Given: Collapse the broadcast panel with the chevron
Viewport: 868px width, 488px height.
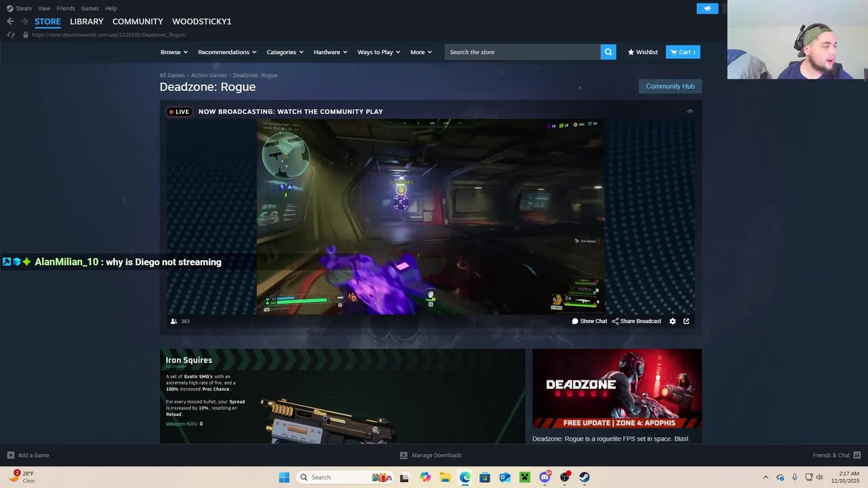Looking at the screenshot, I should pos(690,111).
